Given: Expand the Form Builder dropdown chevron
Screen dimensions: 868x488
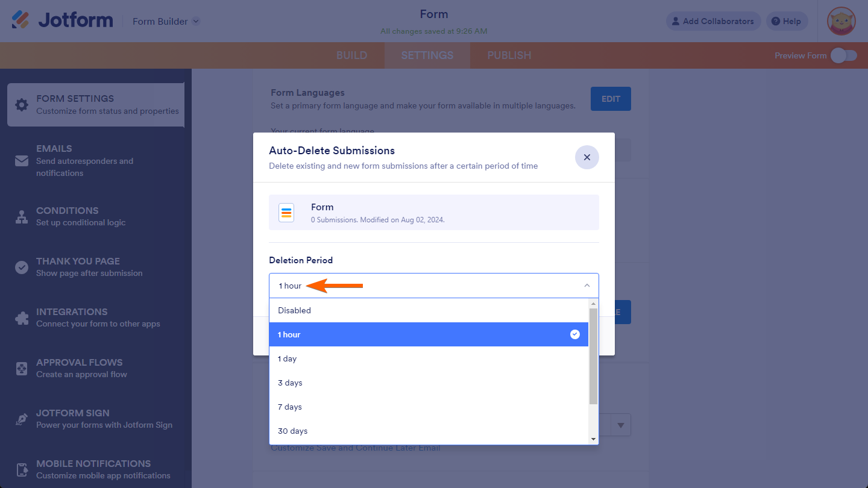Looking at the screenshot, I should tap(196, 22).
